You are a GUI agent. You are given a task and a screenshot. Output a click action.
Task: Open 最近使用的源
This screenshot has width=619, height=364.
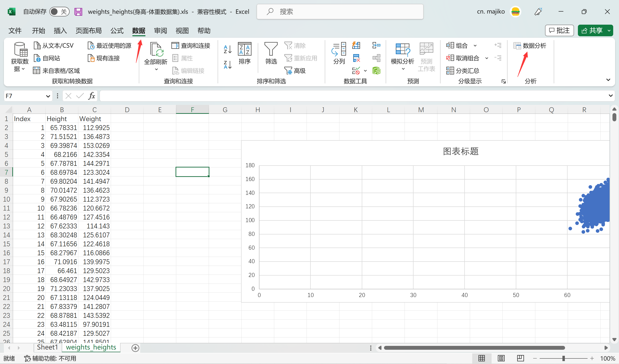click(110, 45)
